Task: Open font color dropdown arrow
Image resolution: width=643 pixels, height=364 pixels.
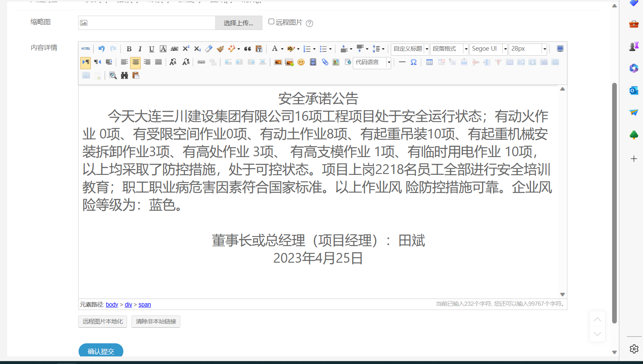Action: pyautogui.click(x=282, y=49)
